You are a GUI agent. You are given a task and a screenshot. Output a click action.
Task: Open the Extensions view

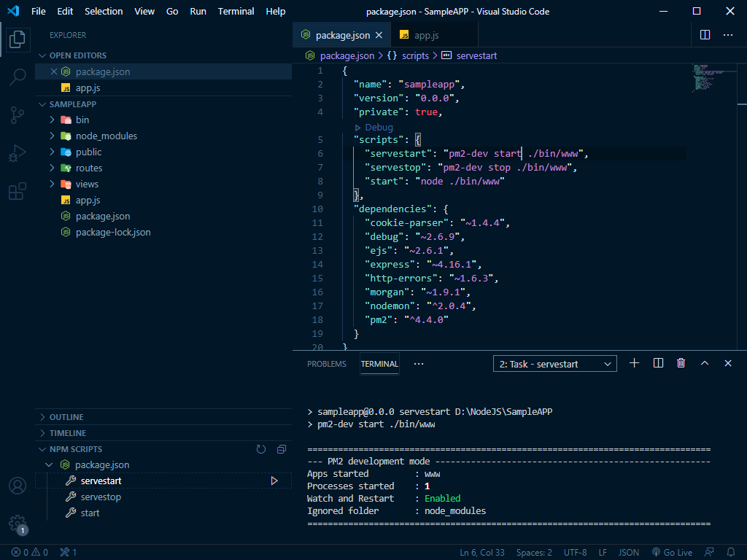tap(18, 191)
